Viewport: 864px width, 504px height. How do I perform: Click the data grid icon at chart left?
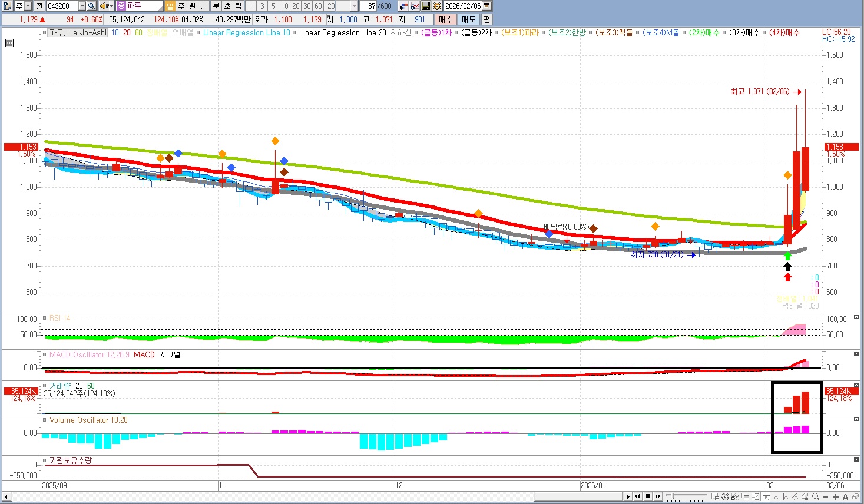click(x=9, y=43)
